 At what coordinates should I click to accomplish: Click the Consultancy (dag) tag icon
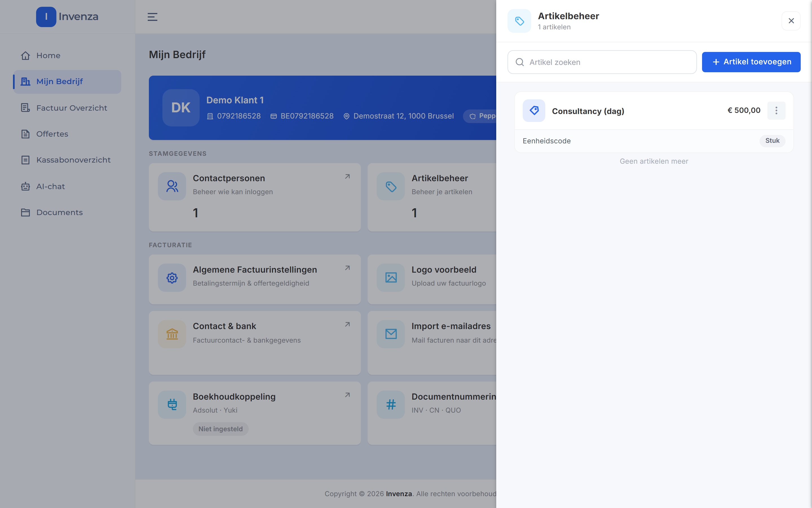534,111
